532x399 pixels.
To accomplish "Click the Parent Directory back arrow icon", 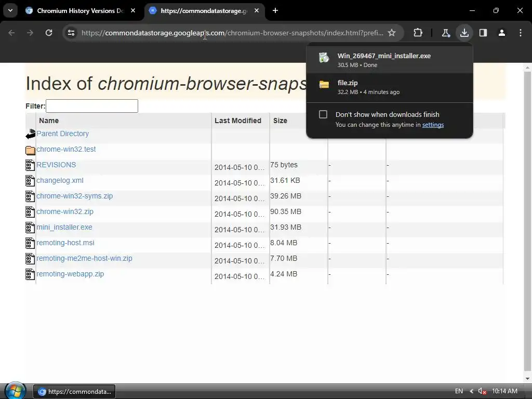I will pyautogui.click(x=31, y=134).
